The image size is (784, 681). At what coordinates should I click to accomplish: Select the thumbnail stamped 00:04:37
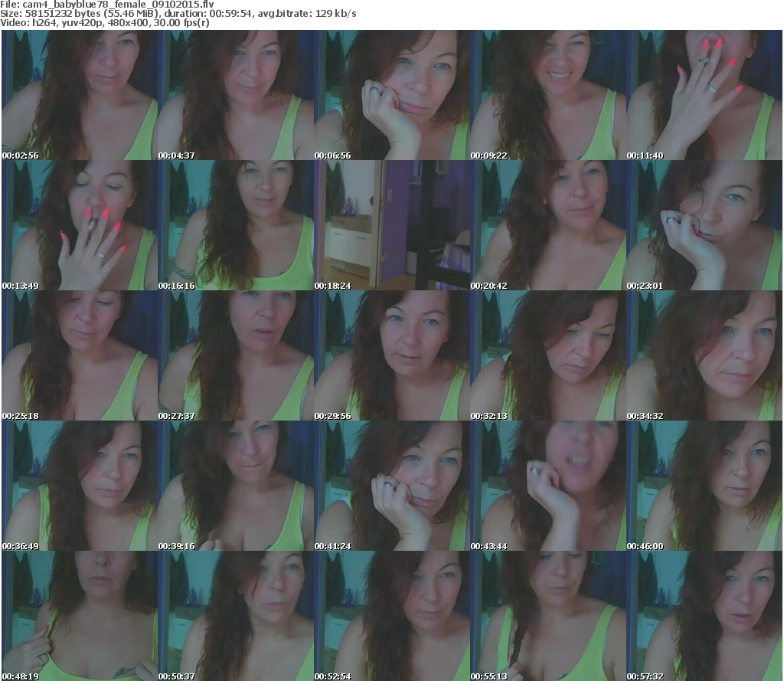pyautogui.click(x=236, y=95)
